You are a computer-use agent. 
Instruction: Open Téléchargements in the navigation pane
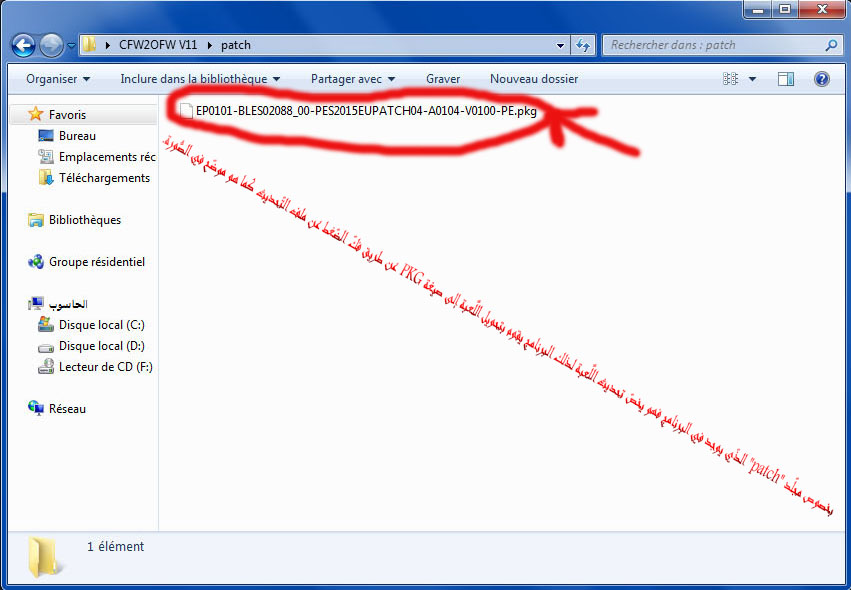pos(104,178)
